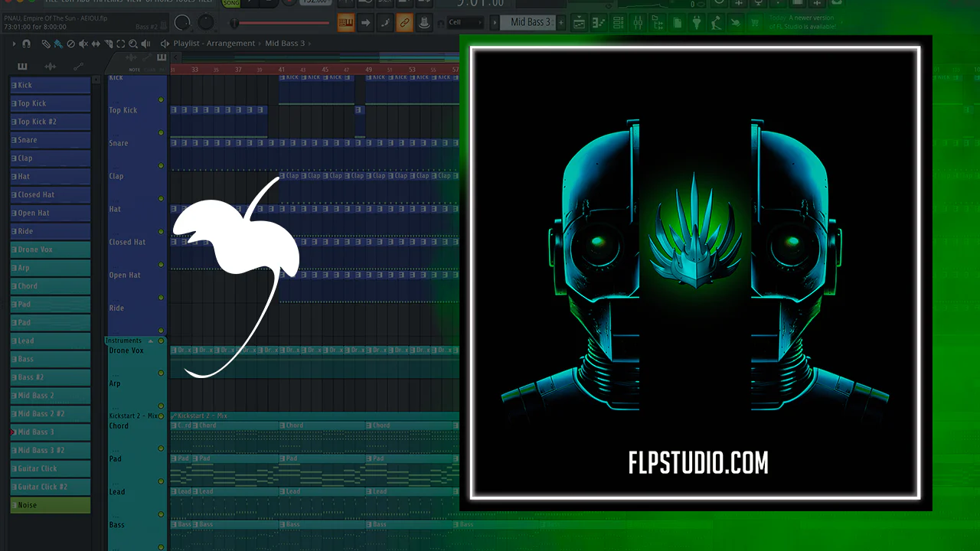Open the tempo tapper icon
Image resolution: width=980 pixels, height=551 pixels.
pos(716,23)
